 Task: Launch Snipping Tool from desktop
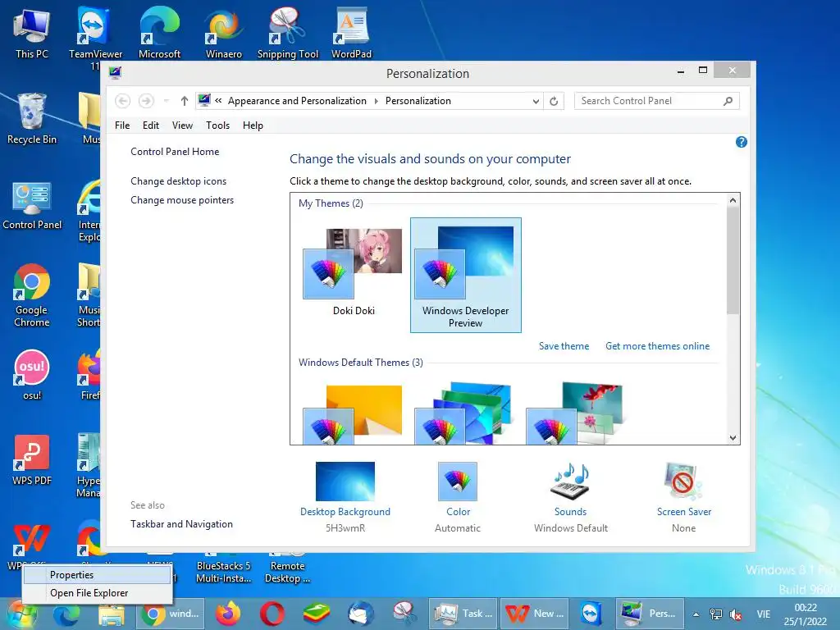click(288, 33)
